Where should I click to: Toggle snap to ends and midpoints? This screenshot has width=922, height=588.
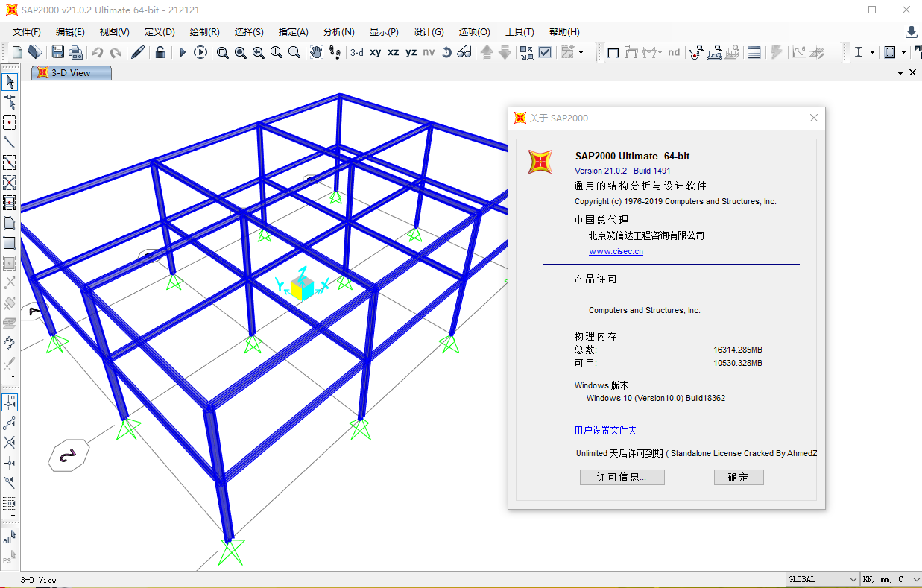(x=10, y=423)
